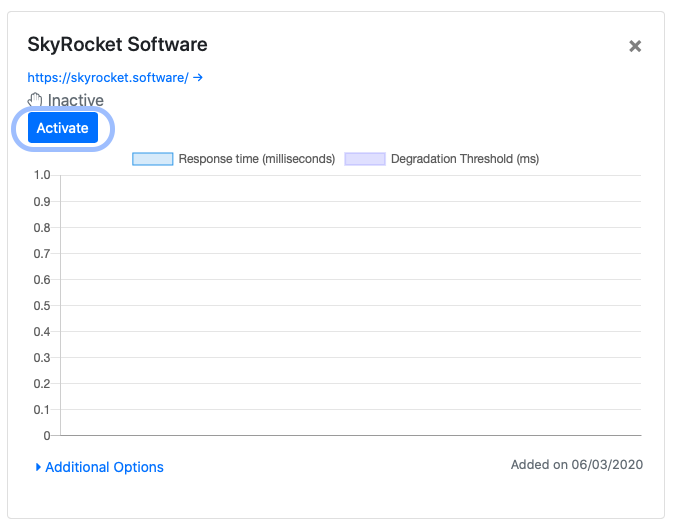Open the https://skyrocket.software/ link
Viewport: 675px width, 528px height.
pyautogui.click(x=108, y=77)
